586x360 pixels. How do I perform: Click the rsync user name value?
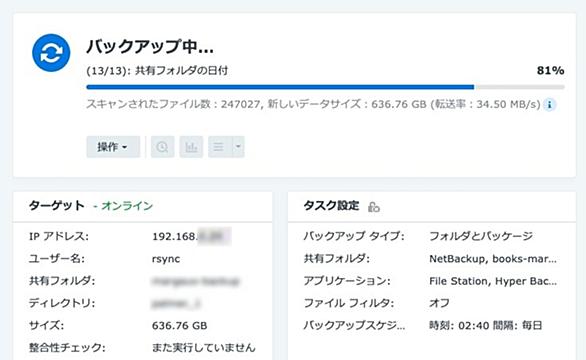[166, 259]
